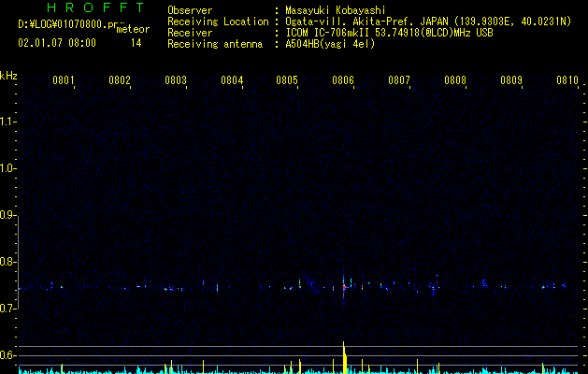The height and width of the screenshot is (374, 588).
Task: Click the meteor count value 14
Action: click(136, 43)
